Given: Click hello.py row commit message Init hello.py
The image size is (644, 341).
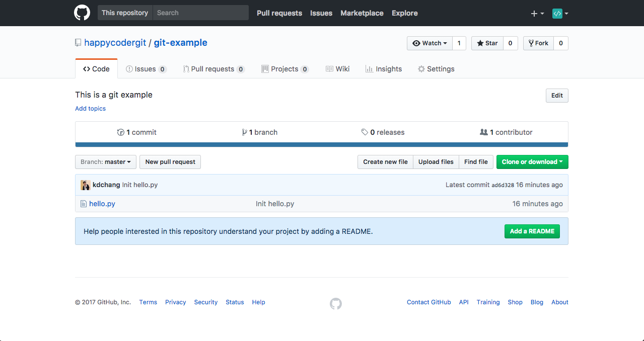Looking at the screenshot, I should click(275, 204).
